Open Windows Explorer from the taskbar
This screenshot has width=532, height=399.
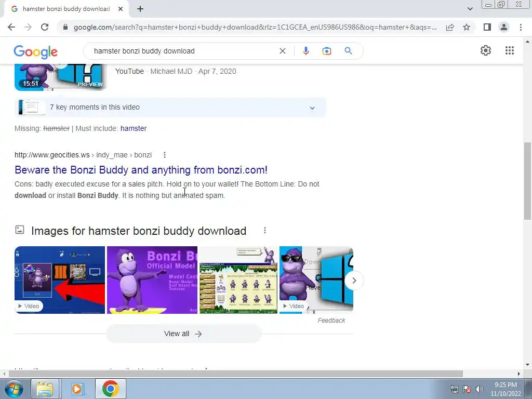click(x=45, y=389)
